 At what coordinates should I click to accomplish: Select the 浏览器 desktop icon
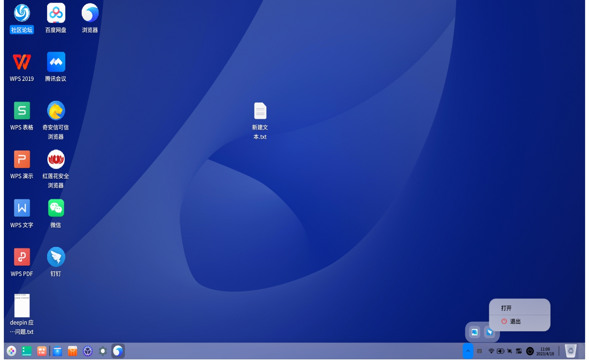[x=90, y=18]
